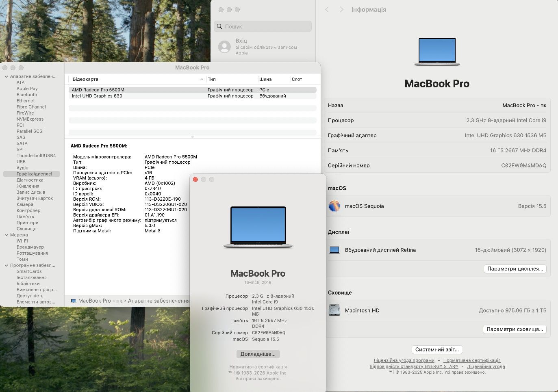Screen dimensions: 558x392
Task: Select Камера in the sidebar
Action: point(25,204)
